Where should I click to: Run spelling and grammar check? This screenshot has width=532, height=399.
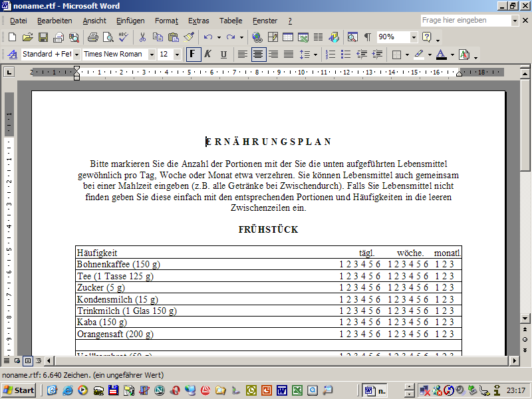pos(123,37)
